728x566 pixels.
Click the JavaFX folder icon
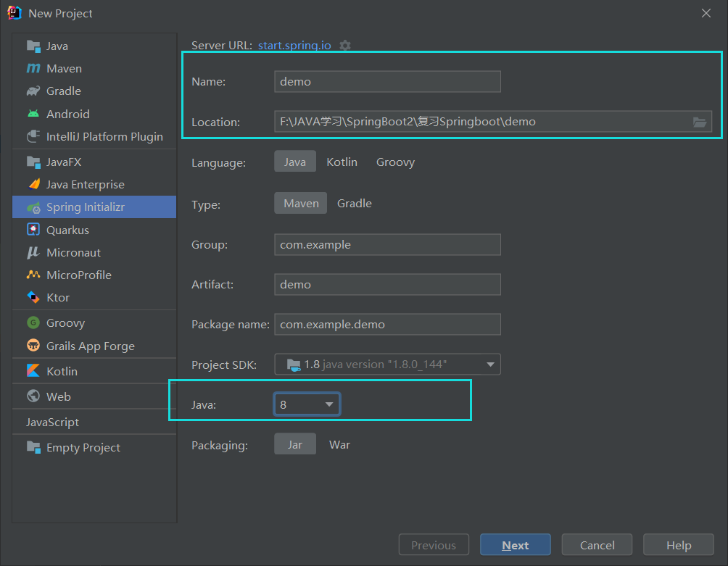pyautogui.click(x=33, y=162)
